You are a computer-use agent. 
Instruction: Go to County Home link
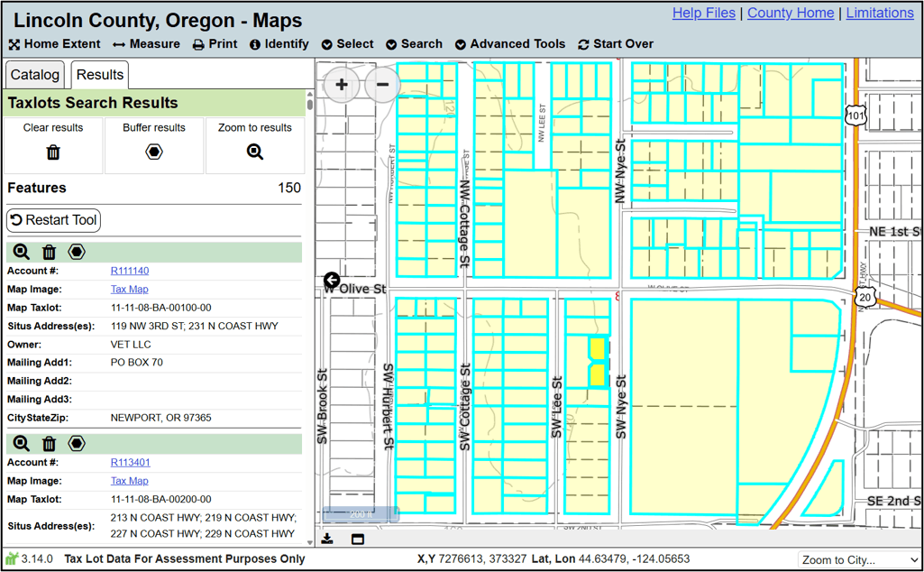coord(791,13)
